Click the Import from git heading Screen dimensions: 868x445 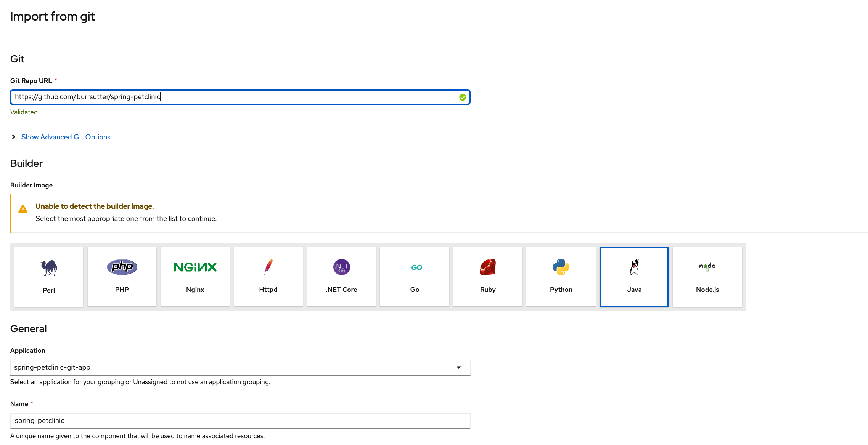(x=53, y=16)
